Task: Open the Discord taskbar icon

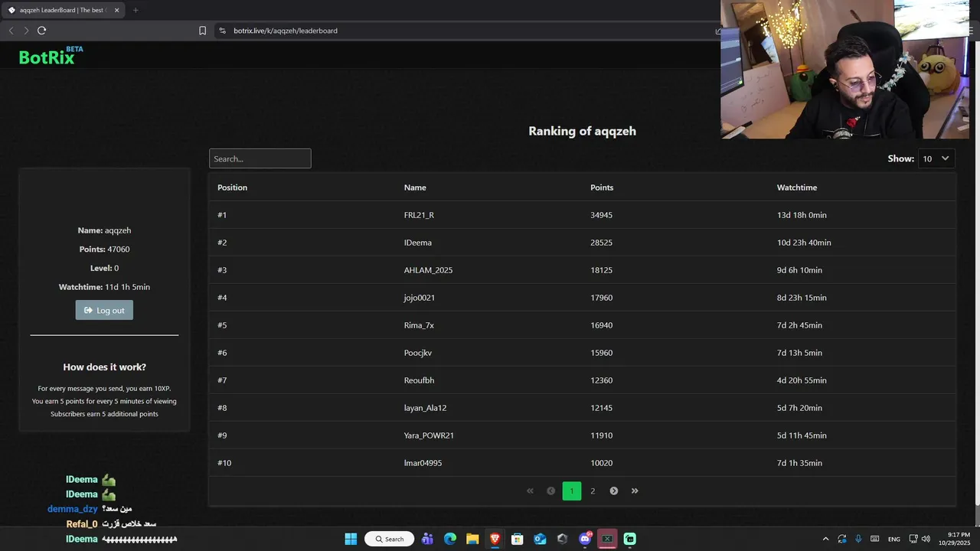Action: tap(586, 539)
